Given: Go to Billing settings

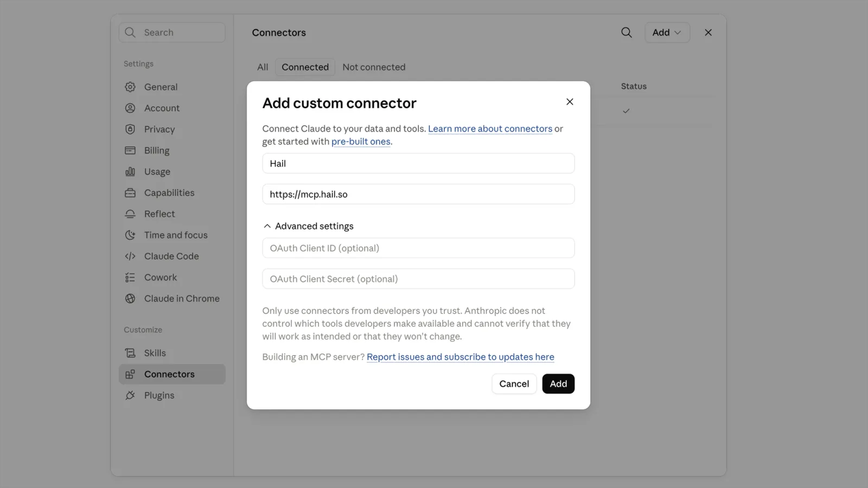Looking at the screenshot, I should (x=172, y=150).
